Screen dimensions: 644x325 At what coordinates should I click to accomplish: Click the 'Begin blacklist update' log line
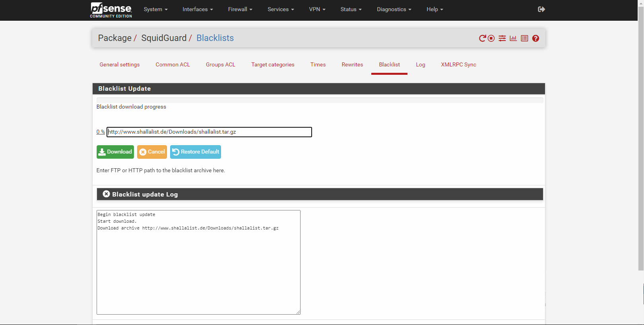(126, 214)
